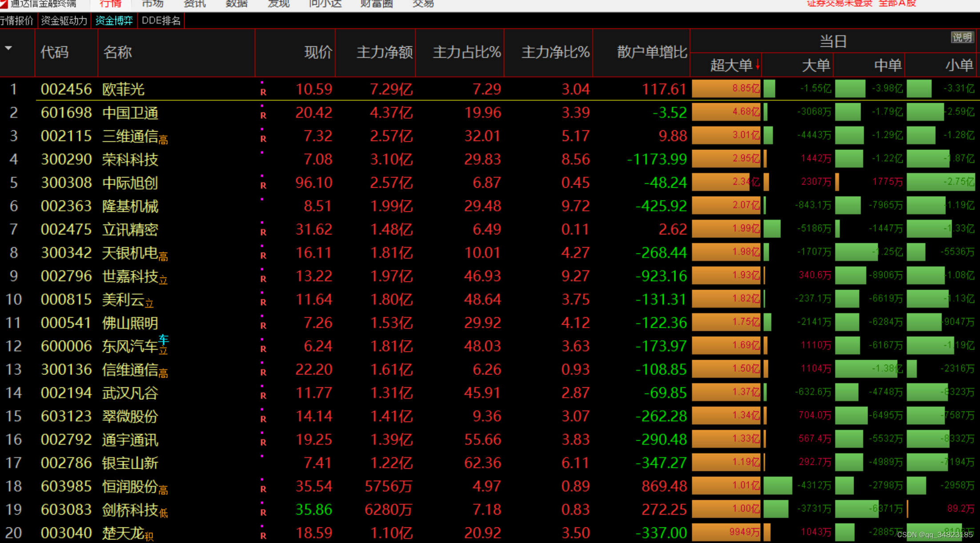Click the R marker icon for 欧菲光
Viewport: 980px width, 543px height.
(263, 92)
